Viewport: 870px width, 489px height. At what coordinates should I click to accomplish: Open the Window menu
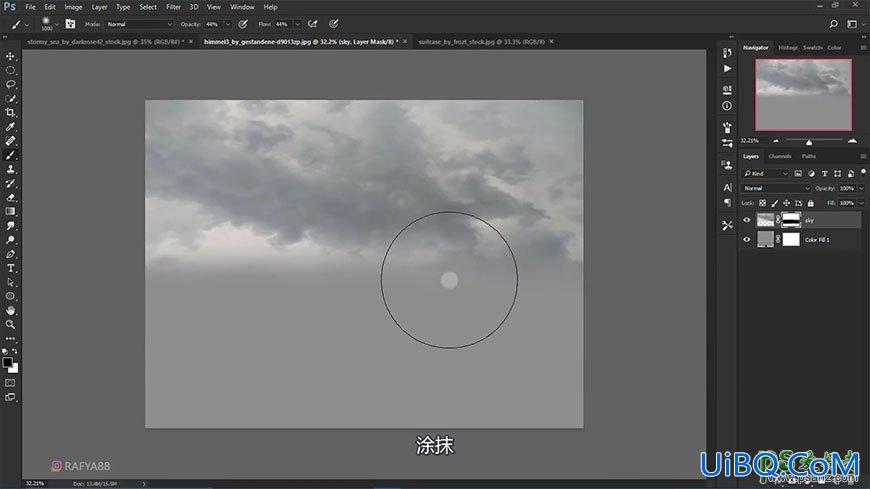coord(242,7)
